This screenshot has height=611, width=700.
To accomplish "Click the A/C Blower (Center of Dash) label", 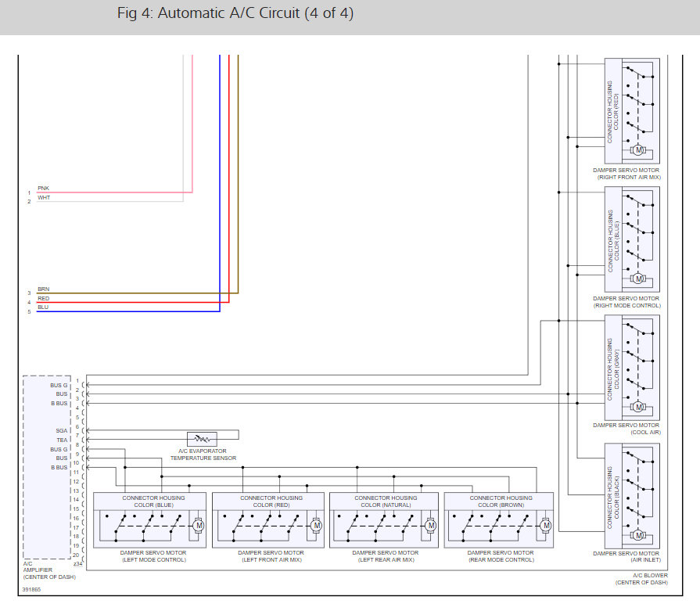I will [641, 579].
